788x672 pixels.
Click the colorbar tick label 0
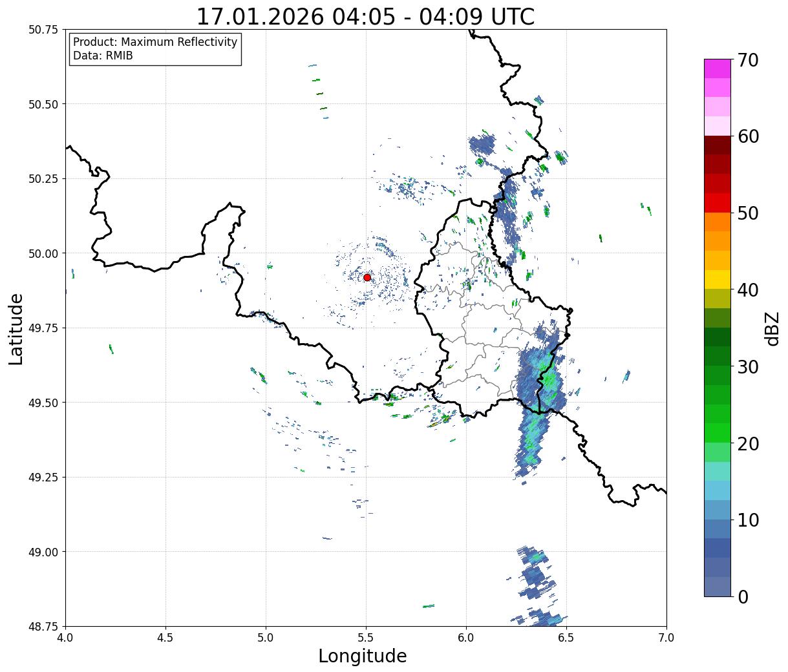pos(743,596)
